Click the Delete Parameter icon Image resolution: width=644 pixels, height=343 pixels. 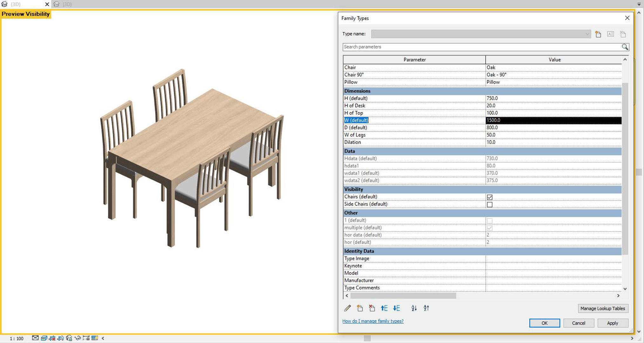pos(372,308)
